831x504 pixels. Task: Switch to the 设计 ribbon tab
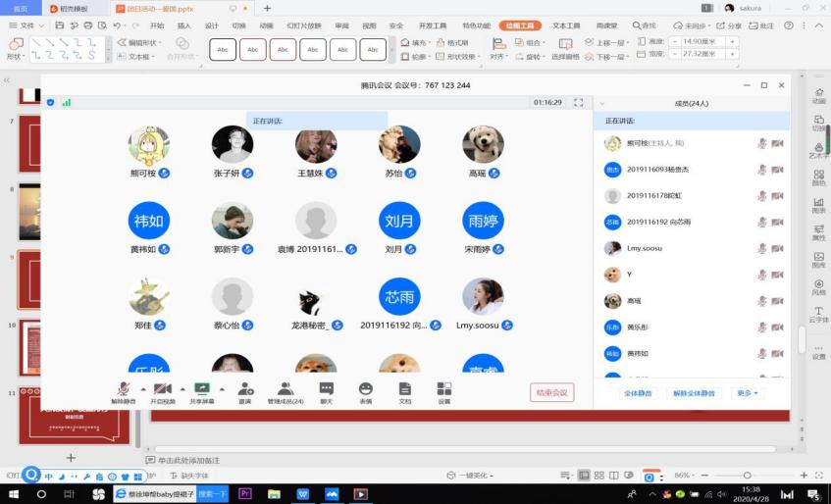(x=212, y=25)
